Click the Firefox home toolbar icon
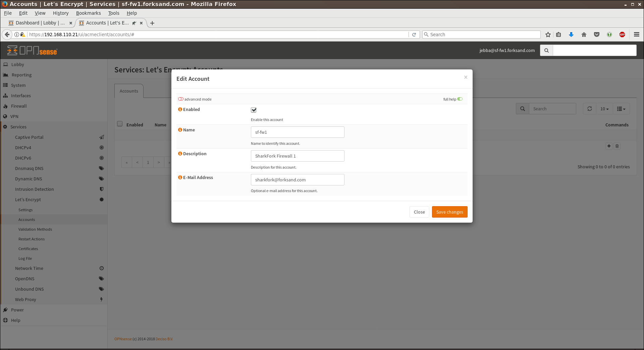 tap(584, 35)
